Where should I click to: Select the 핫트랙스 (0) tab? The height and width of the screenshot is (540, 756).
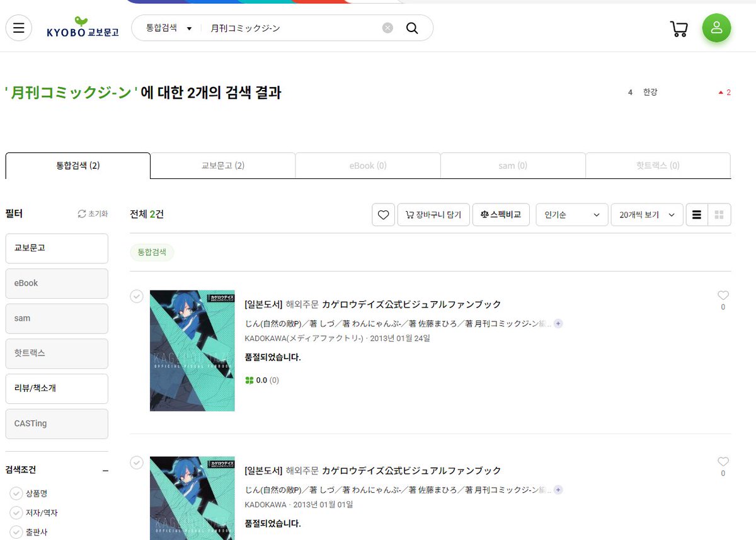point(658,166)
